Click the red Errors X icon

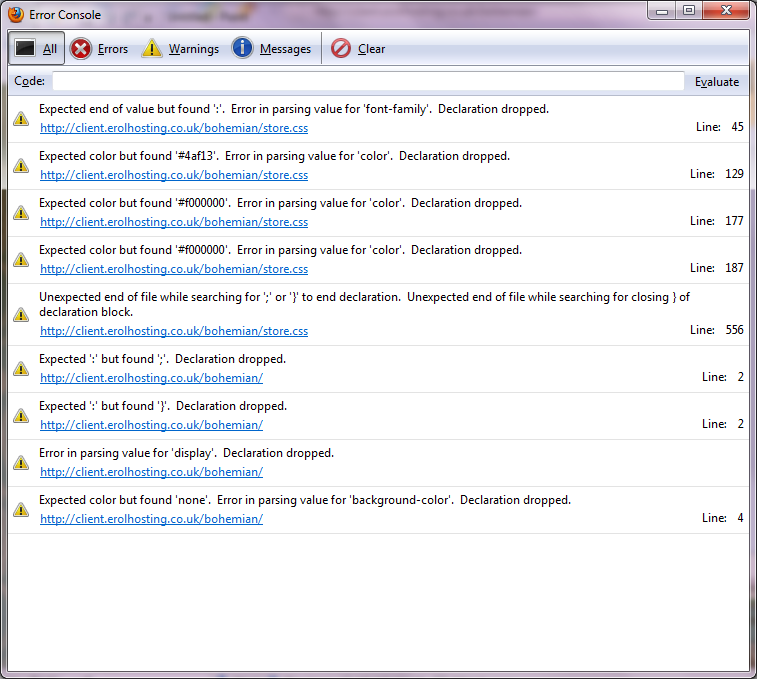click(81, 49)
